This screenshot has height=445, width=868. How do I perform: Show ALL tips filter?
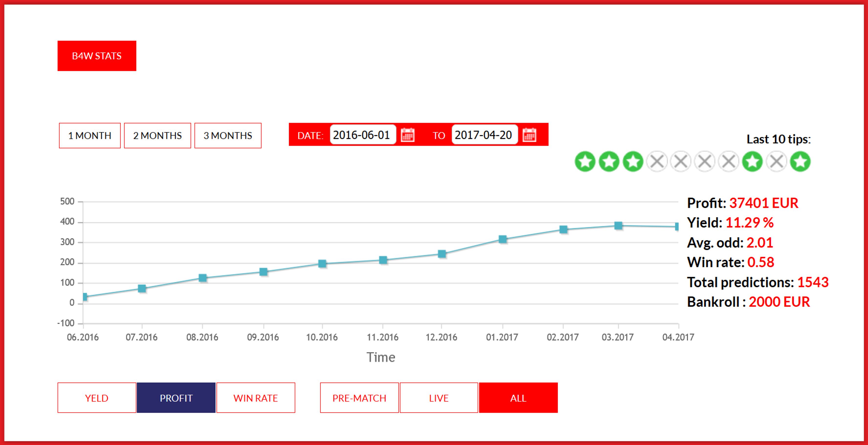(518, 398)
